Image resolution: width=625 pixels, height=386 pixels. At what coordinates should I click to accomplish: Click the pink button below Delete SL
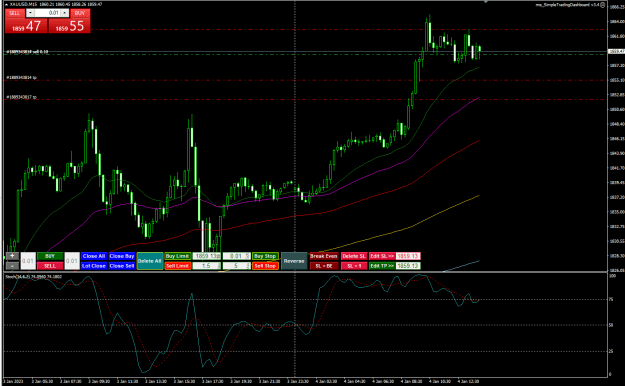coord(354,266)
